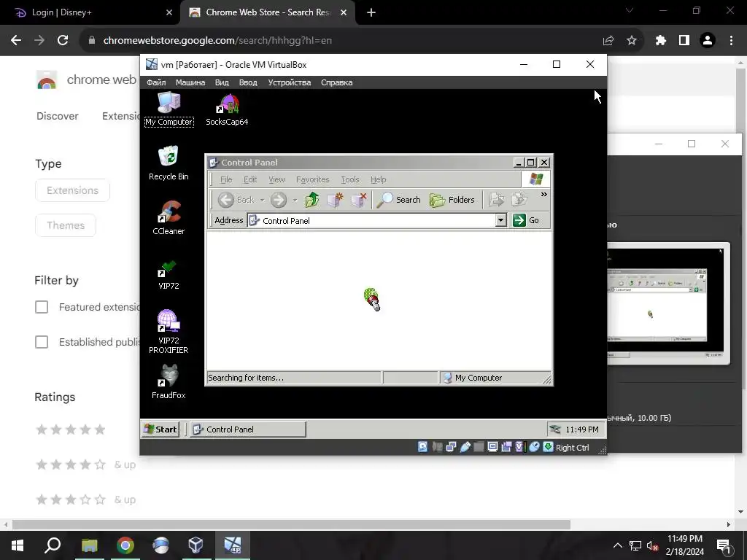
Task: Click the XP Start button
Action: pos(160,429)
